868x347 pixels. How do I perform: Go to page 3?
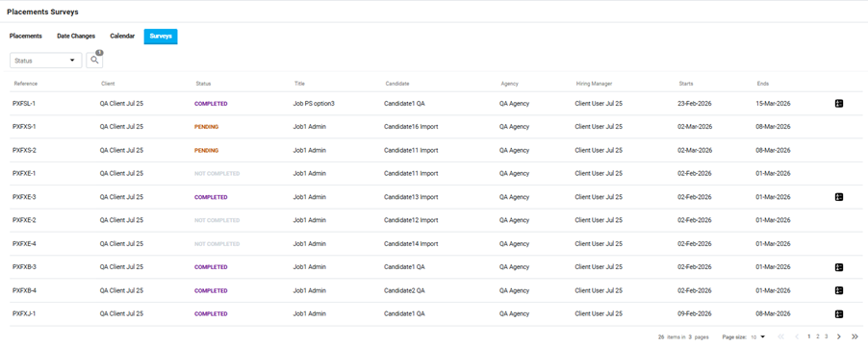coord(826,336)
